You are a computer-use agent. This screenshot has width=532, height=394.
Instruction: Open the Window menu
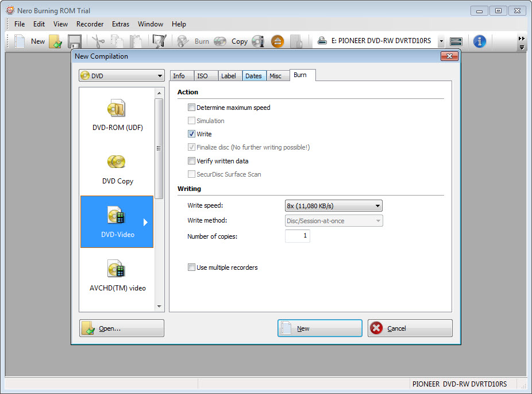point(151,24)
